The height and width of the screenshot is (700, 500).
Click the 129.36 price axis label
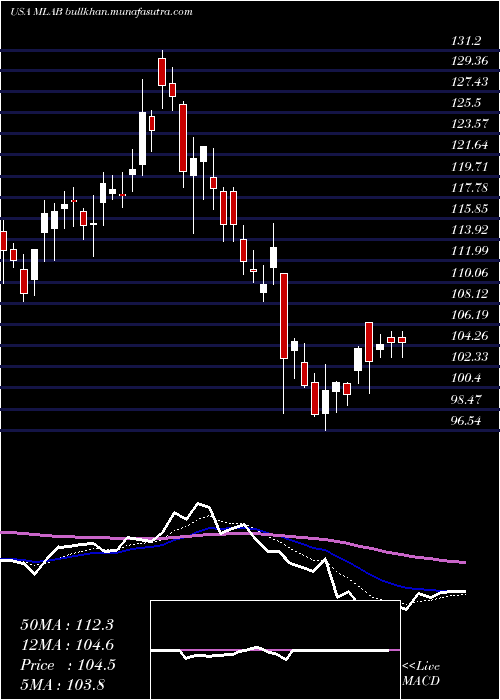point(469,62)
